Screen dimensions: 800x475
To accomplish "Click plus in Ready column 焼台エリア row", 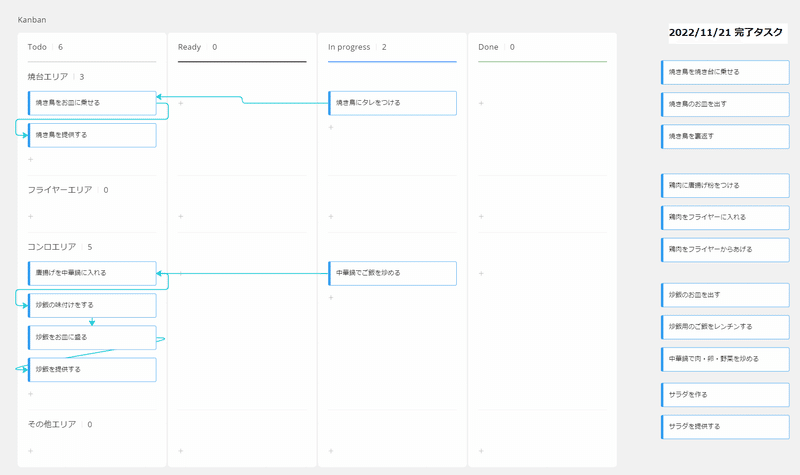I will 180,103.
